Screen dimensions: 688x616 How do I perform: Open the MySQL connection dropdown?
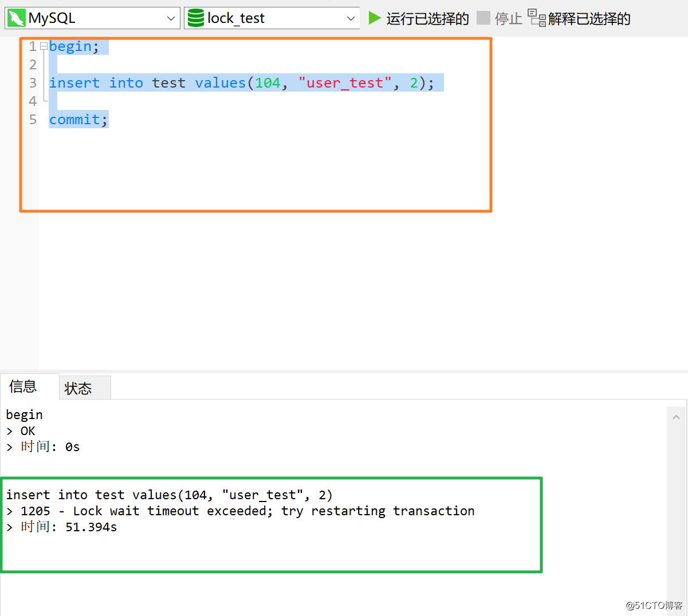[x=92, y=18]
